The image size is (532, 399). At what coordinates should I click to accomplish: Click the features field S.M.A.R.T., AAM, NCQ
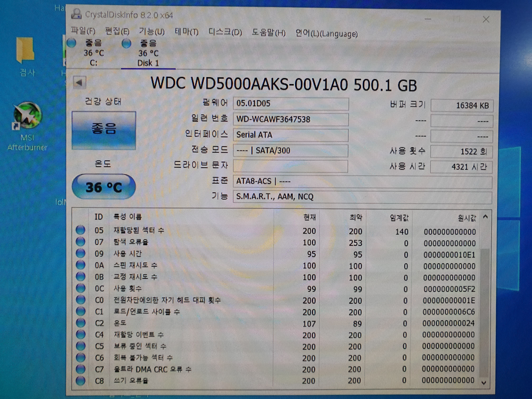pos(362,197)
